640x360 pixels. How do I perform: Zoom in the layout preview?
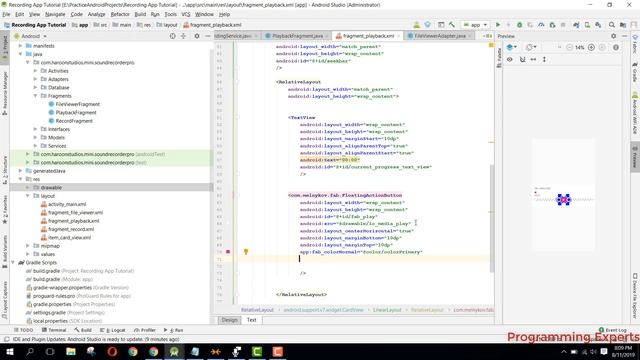point(591,47)
